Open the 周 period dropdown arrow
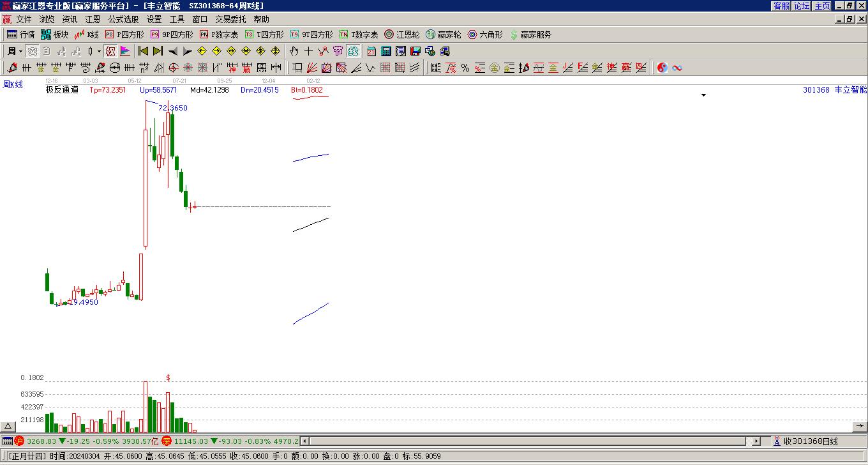This screenshot has height=465, width=868. [x=21, y=51]
